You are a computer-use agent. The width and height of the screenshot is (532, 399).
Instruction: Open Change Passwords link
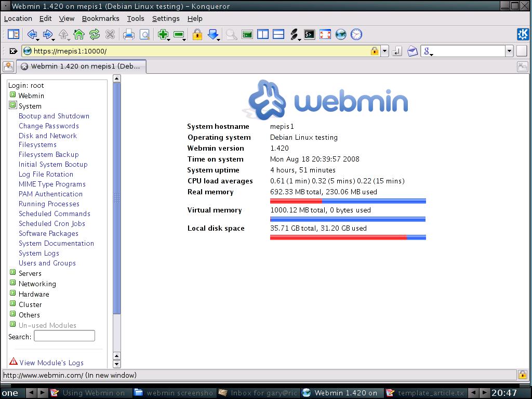pos(48,126)
